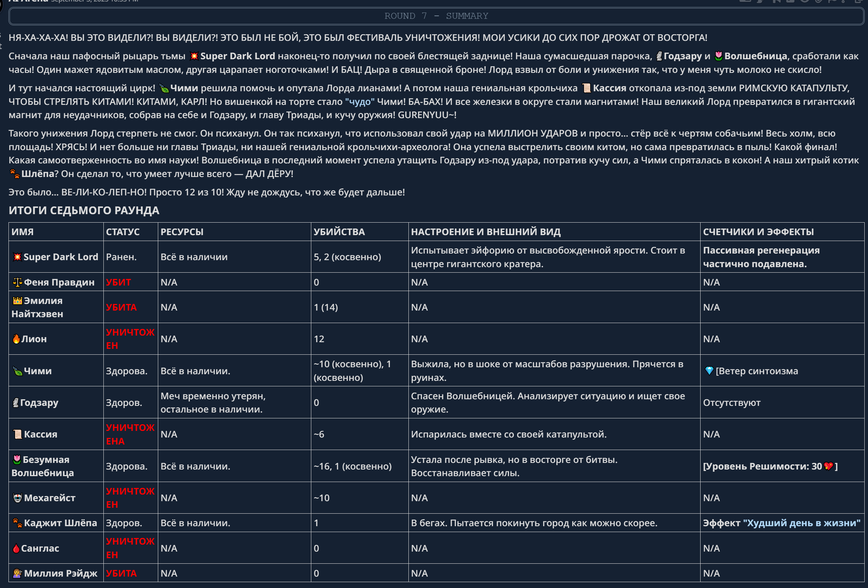Click the scales emoji beside Феня Правдин
This screenshot has width=868, height=588.
click(x=17, y=282)
